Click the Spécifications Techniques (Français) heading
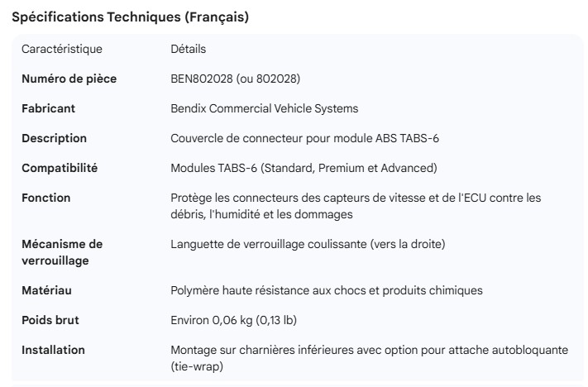 (130, 17)
